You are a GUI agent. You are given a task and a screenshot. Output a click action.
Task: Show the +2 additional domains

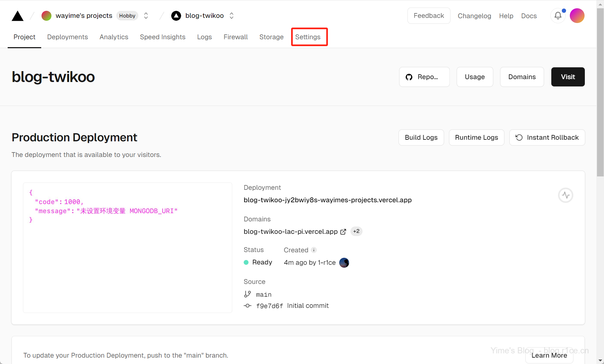(356, 231)
